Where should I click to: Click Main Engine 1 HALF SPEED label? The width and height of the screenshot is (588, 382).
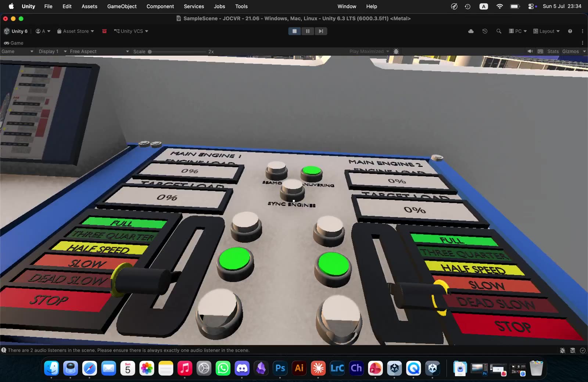pos(99,248)
